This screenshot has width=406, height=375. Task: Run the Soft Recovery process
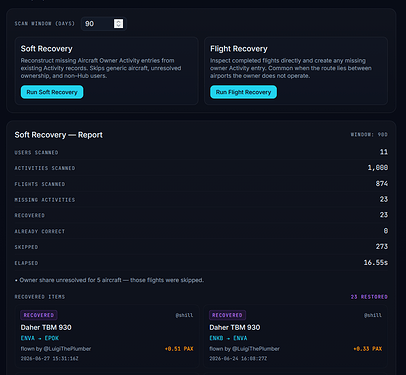coord(52,92)
